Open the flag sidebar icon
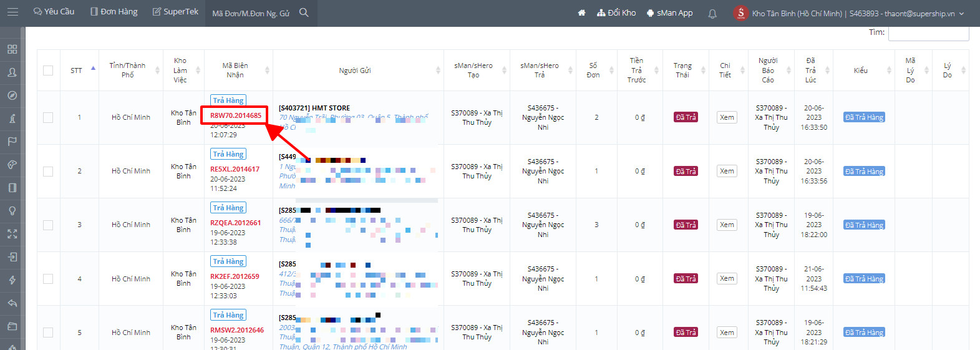Screen dimensions: 980x350 pyautogui.click(x=12, y=142)
